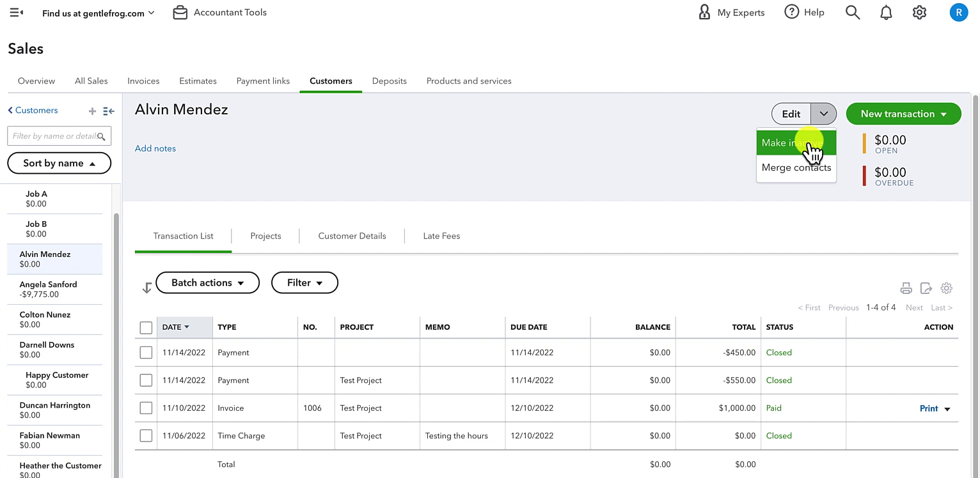Image resolution: width=980 pixels, height=478 pixels.
Task: Click the Edit button
Action: pos(791,114)
